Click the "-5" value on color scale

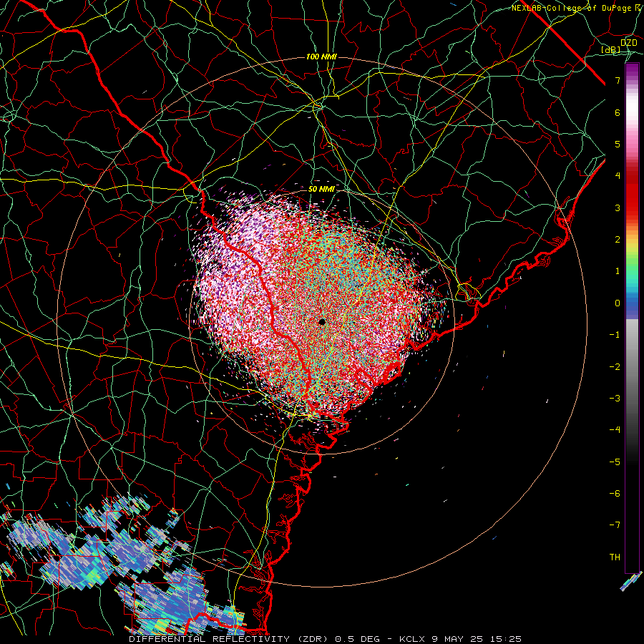click(x=615, y=462)
